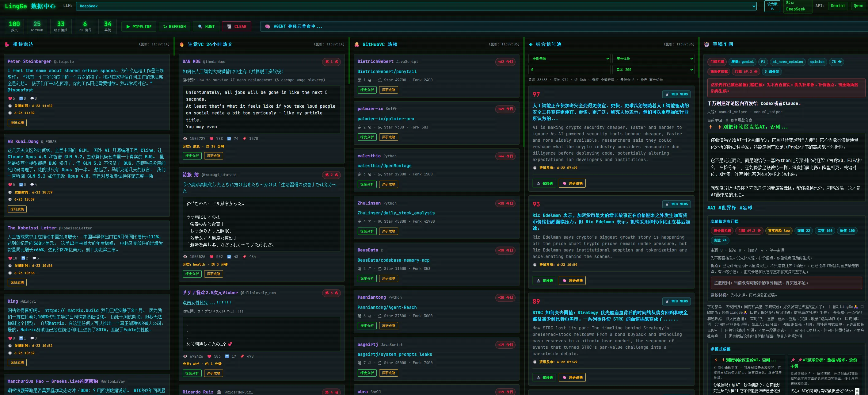This screenshot has width=868, height=395.
Task: Click the brain icon in AGENT status bar
Action: tap(267, 26)
